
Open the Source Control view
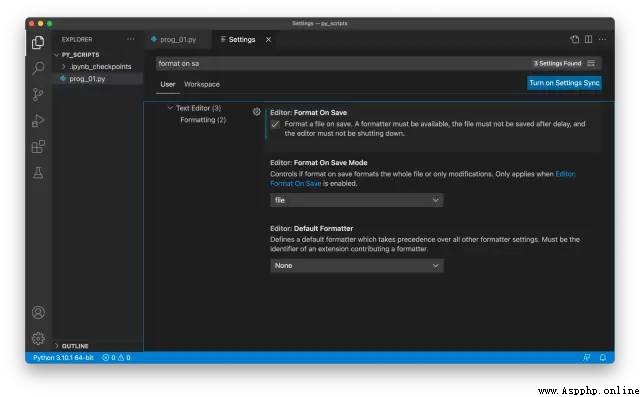click(x=38, y=94)
